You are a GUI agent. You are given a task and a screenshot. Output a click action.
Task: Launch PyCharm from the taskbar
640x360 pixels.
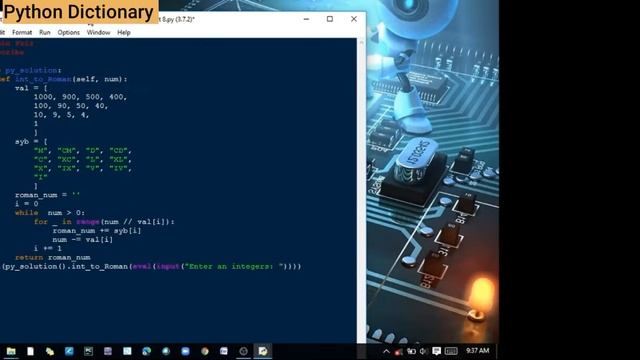click(88, 351)
